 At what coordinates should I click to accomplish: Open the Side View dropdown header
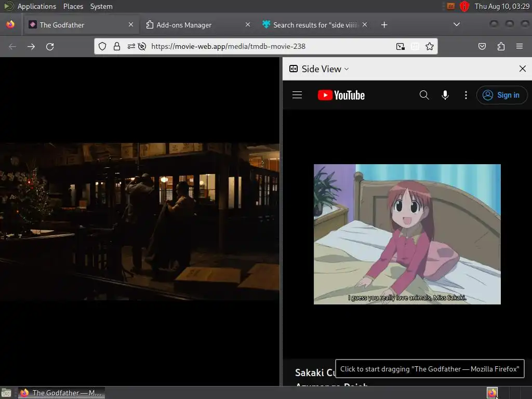click(319, 69)
